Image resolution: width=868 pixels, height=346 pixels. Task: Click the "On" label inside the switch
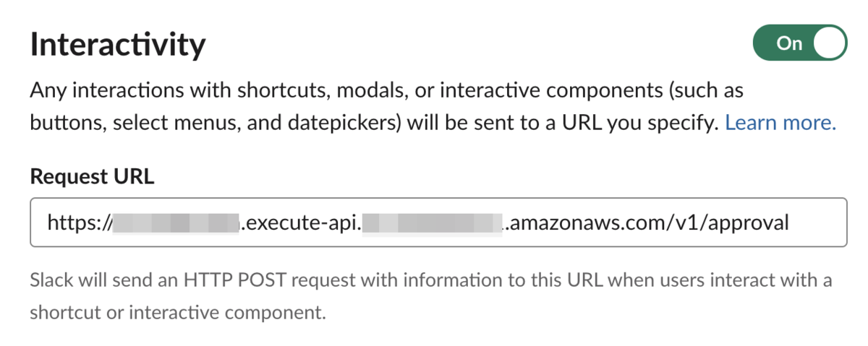point(789,43)
